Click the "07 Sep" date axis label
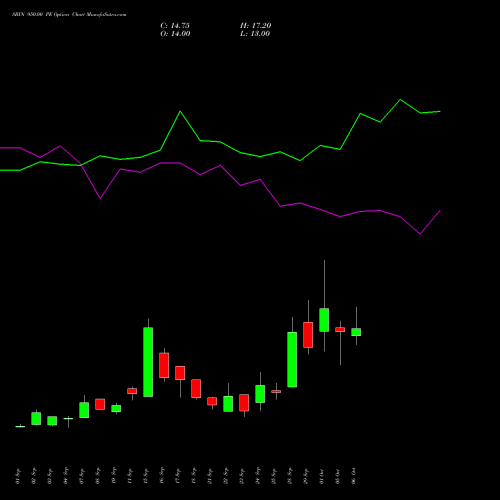The width and height of the screenshot is (500, 500). click(82, 476)
